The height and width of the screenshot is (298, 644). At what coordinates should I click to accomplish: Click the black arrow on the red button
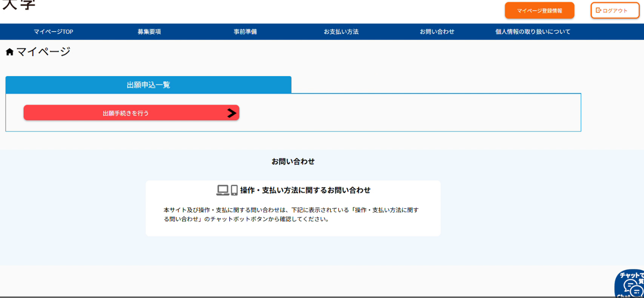pyautogui.click(x=232, y=113)
